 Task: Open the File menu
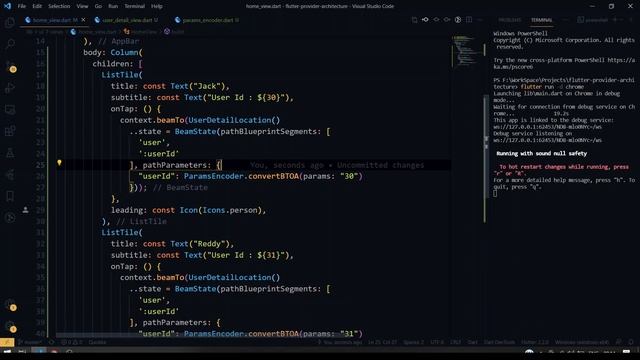[22, 6]
